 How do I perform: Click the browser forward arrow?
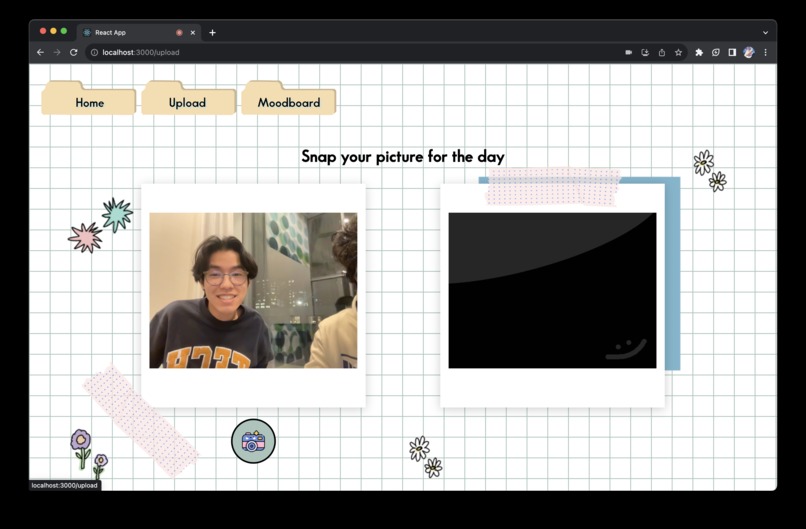pos(57,52)
